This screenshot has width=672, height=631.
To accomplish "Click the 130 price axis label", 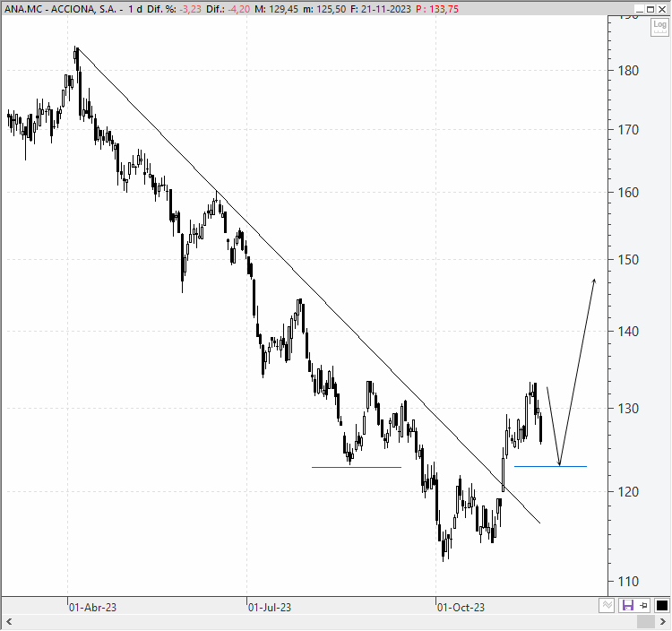I will tap(628, 409).
